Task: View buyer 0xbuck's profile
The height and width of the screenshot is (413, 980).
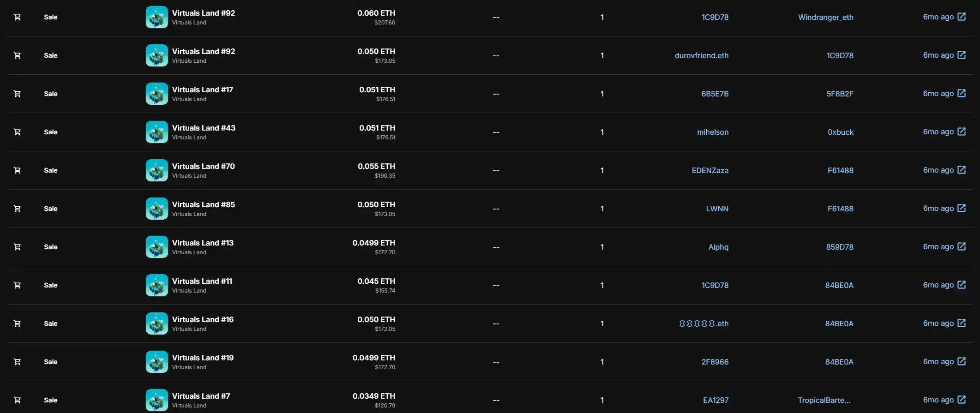Action: 840,132
